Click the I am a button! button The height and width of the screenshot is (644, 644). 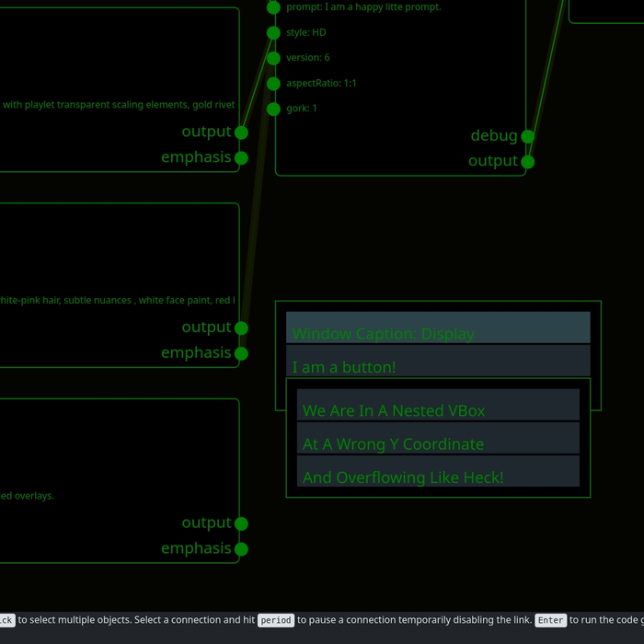[438, 361]
